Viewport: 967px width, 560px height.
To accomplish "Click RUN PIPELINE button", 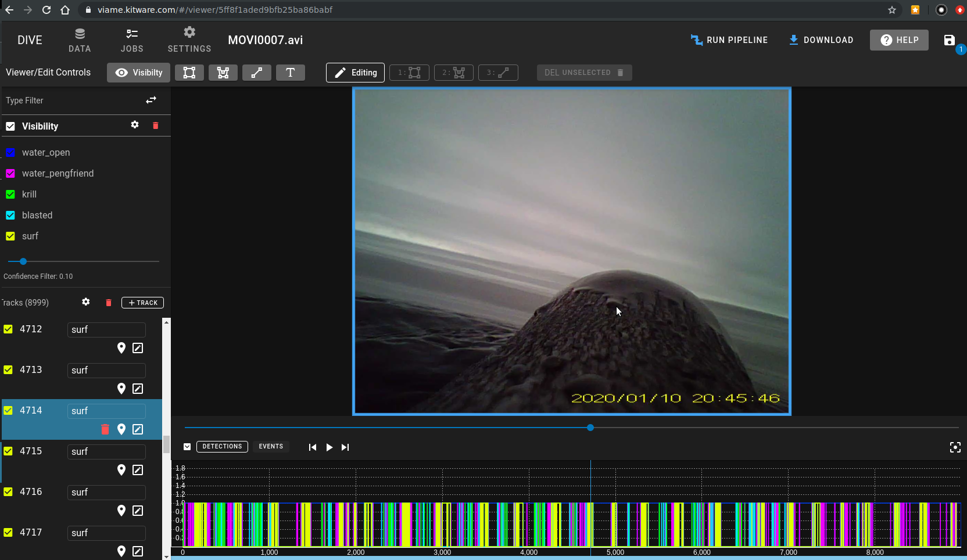I will (729, 40).
